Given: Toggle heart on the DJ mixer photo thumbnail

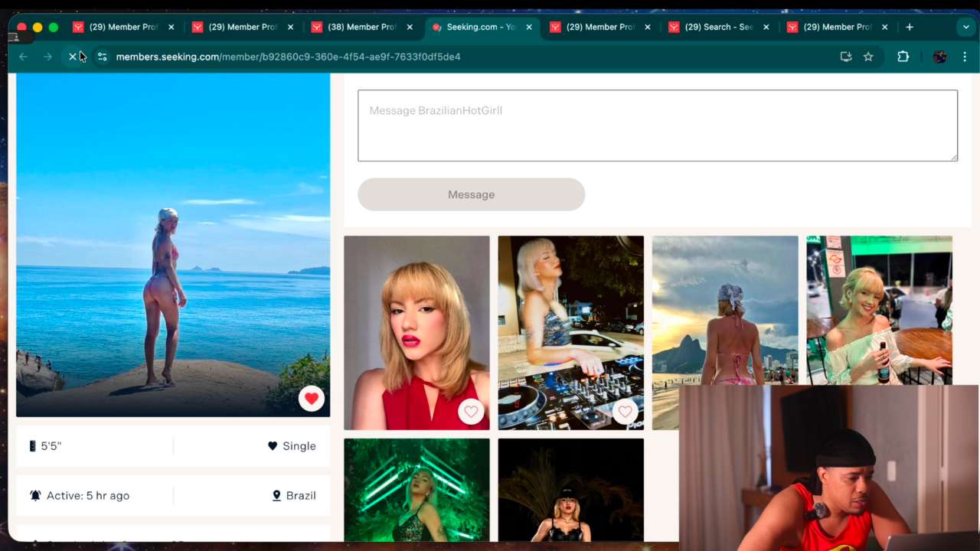Looking at the screenshot, I should 625,412.
